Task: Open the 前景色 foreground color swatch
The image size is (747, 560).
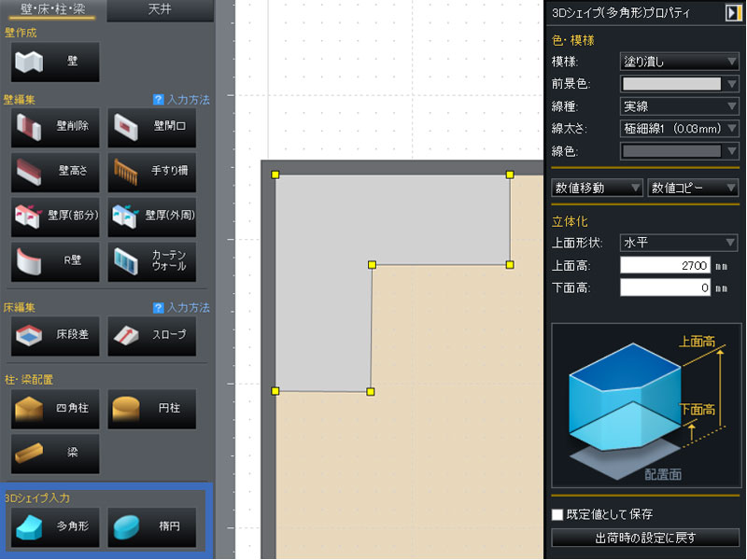Action: pyautogui.click(x=679, y=84)
